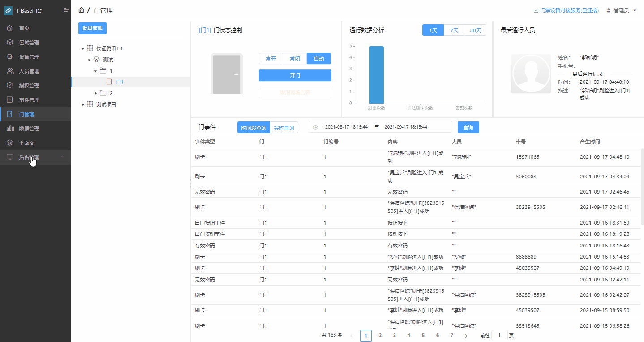The height and width of the screenshot is (342, 644).
Task: Show 30天 traffic data
Action: (476, 30)
